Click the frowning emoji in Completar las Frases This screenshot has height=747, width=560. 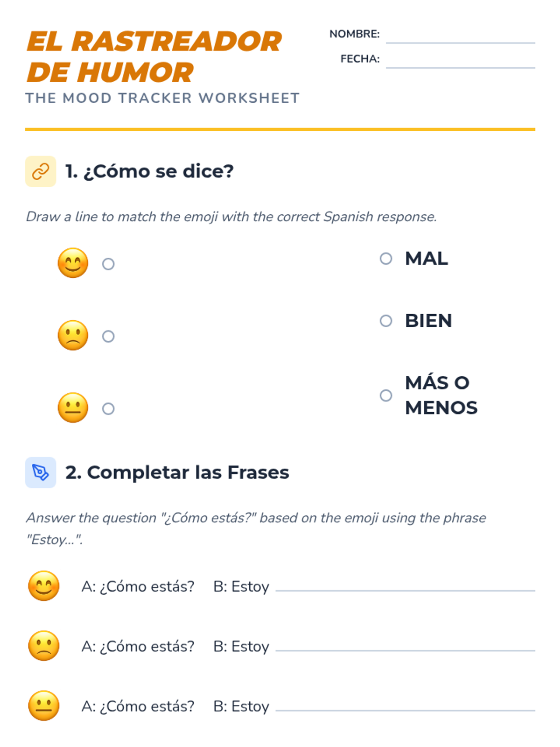click(x=44, y=646)
